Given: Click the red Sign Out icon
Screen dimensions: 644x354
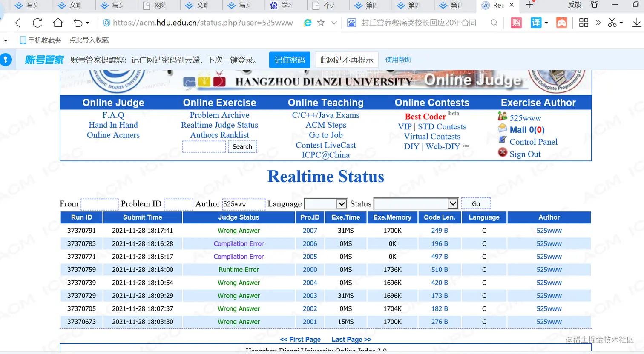Looking at the screenshot, I should click(502, 153).
